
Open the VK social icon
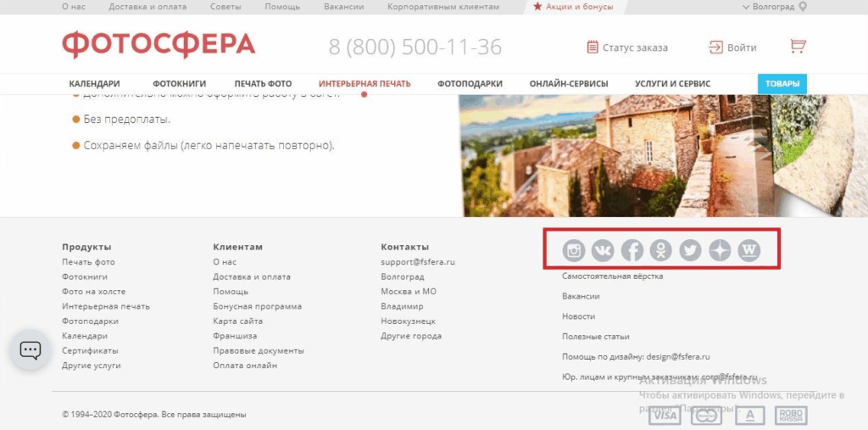coord(603,250)
